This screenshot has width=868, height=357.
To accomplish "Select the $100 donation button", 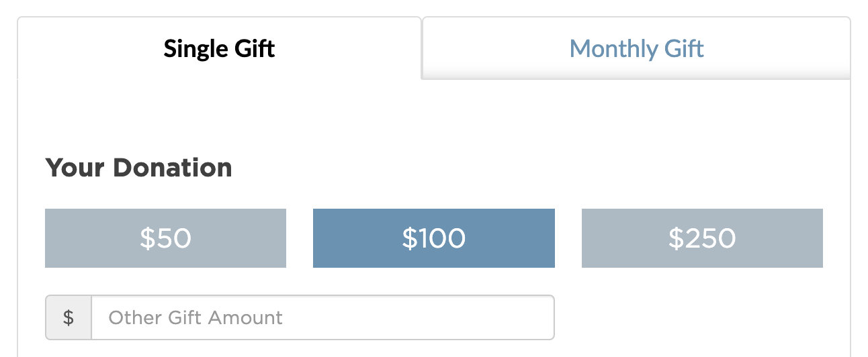I will click(x=434, y=238).
